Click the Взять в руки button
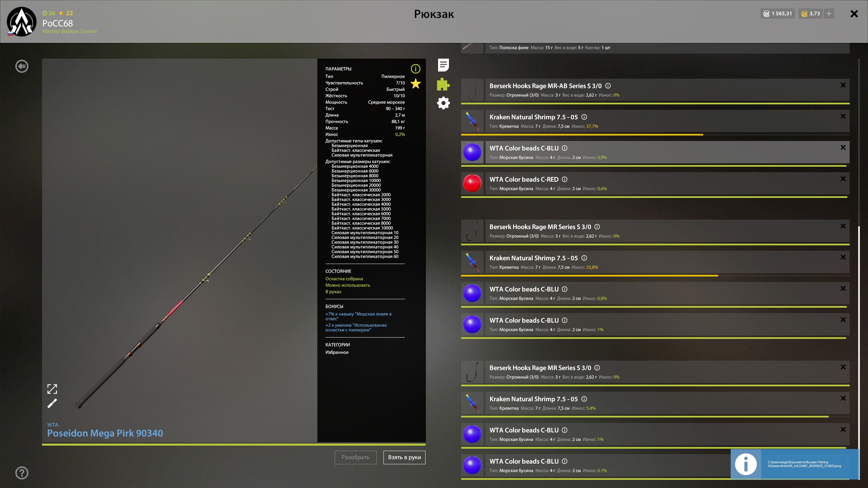This screenshot has width=868, height=488. pyautogui.click(x=404, y=457)
